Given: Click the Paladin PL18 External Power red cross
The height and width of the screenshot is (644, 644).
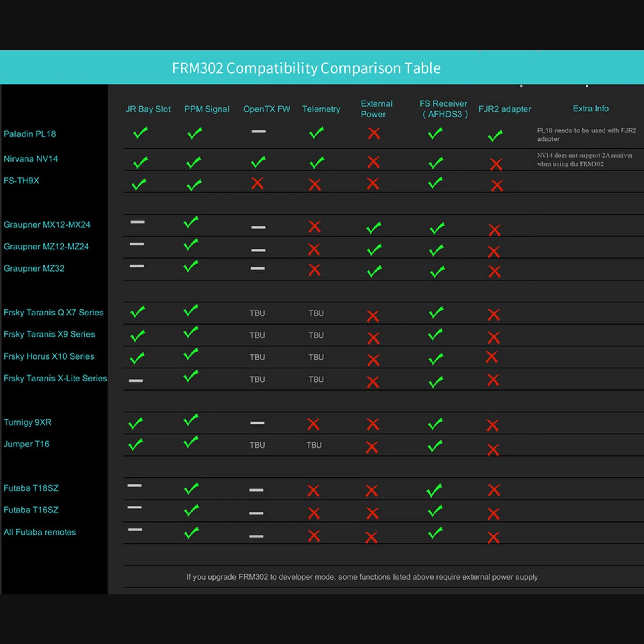Looking at the screenshot, I should [x=374, y=133].
